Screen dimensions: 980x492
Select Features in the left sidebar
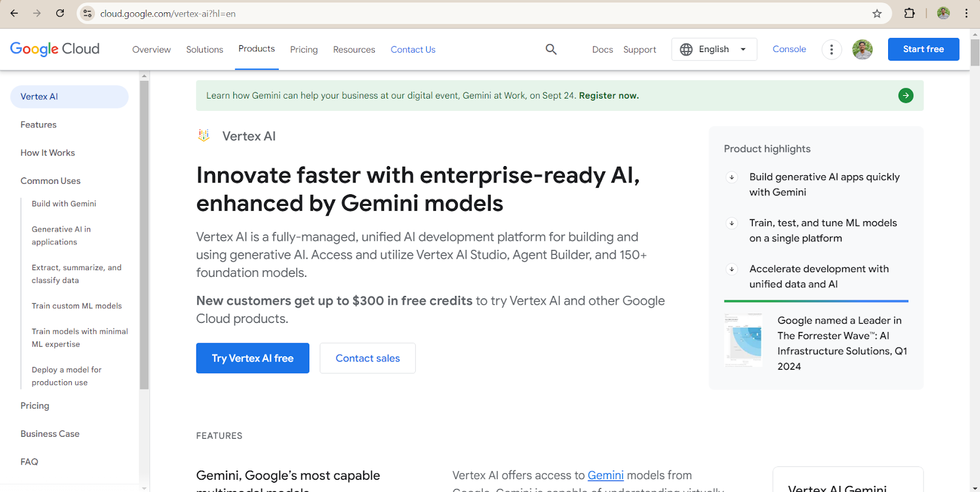39,125
